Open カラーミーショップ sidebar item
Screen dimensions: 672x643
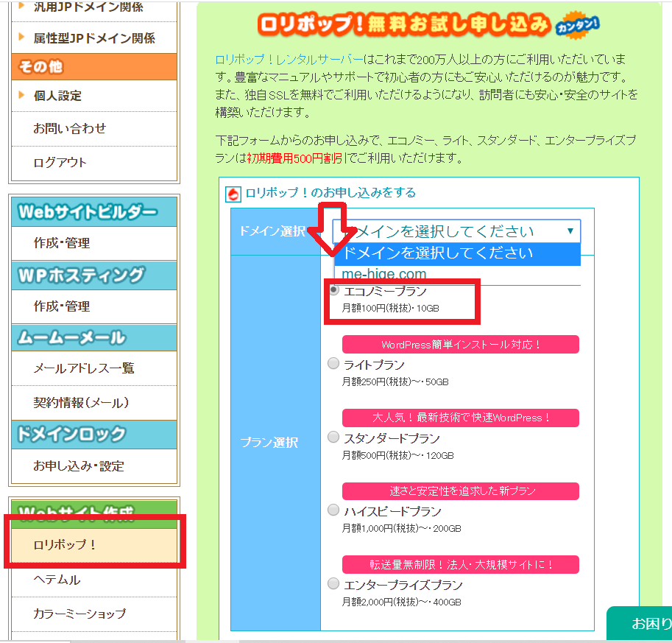79,614
